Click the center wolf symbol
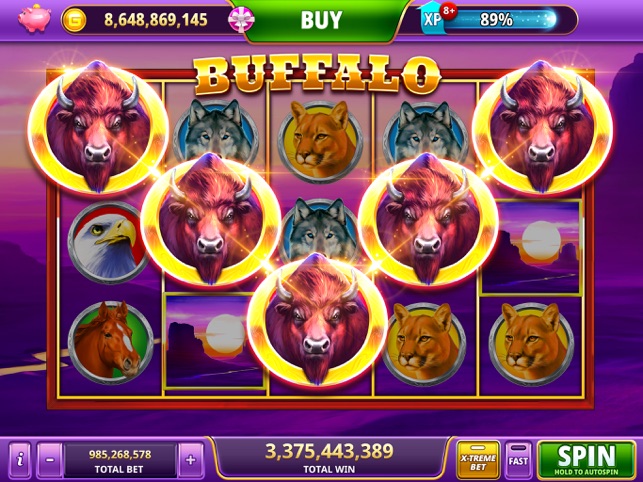The image size is (643, 482). pyautogui.click(x=321, y=232)
